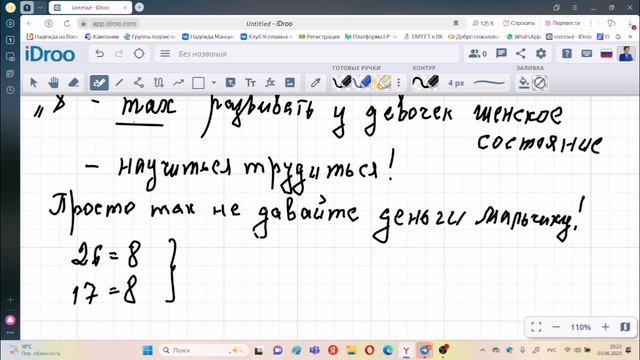Screen dimensions: 640x360
Task: Open the participants list
Action: (477, 54)
